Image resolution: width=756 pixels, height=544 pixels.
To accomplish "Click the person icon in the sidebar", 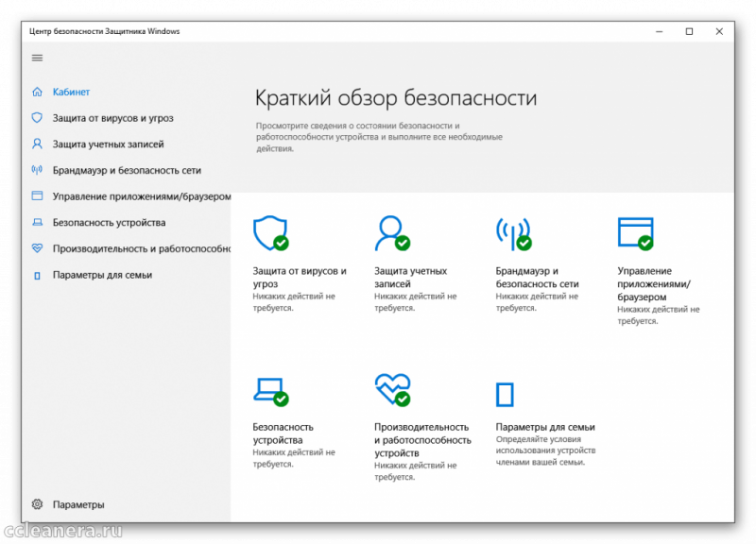I will pyautogui.click(x=37, y=144).
